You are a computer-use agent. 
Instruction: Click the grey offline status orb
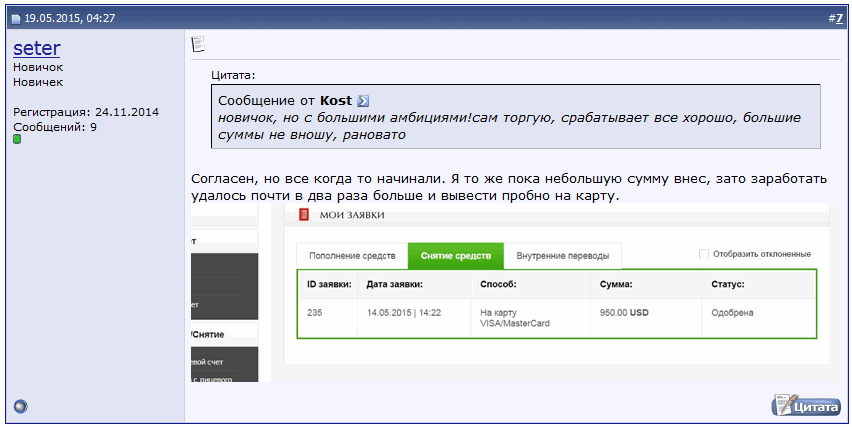[20, 406]
